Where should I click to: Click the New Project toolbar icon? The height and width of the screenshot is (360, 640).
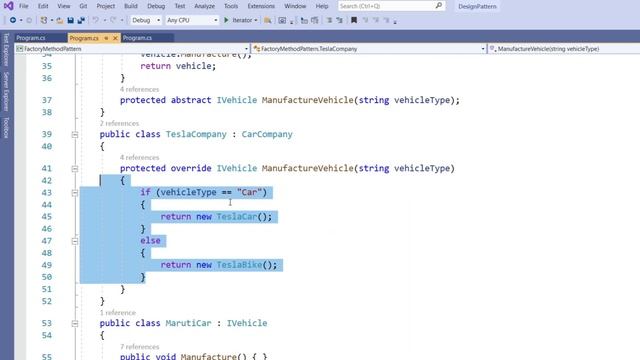pos(44,20)
